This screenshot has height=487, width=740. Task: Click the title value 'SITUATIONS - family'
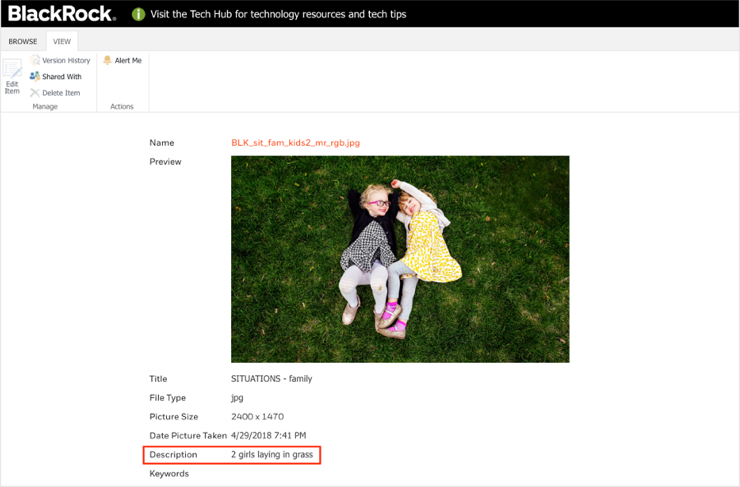pos(271,379)
